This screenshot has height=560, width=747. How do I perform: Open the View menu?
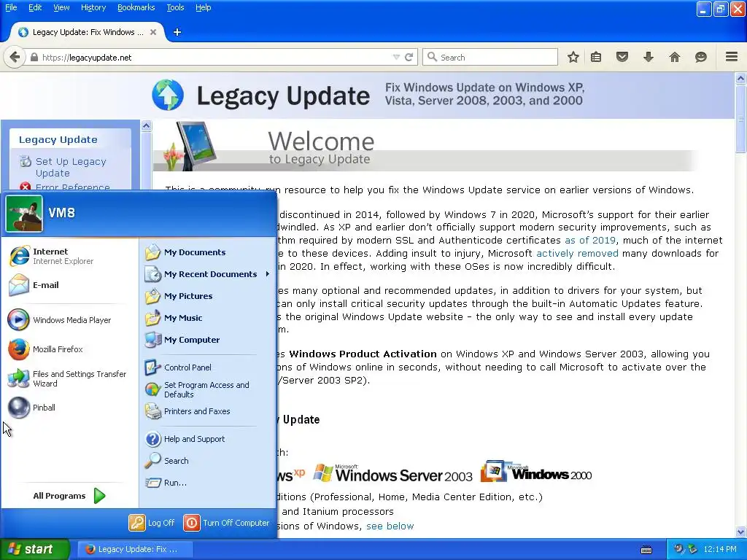61,7
